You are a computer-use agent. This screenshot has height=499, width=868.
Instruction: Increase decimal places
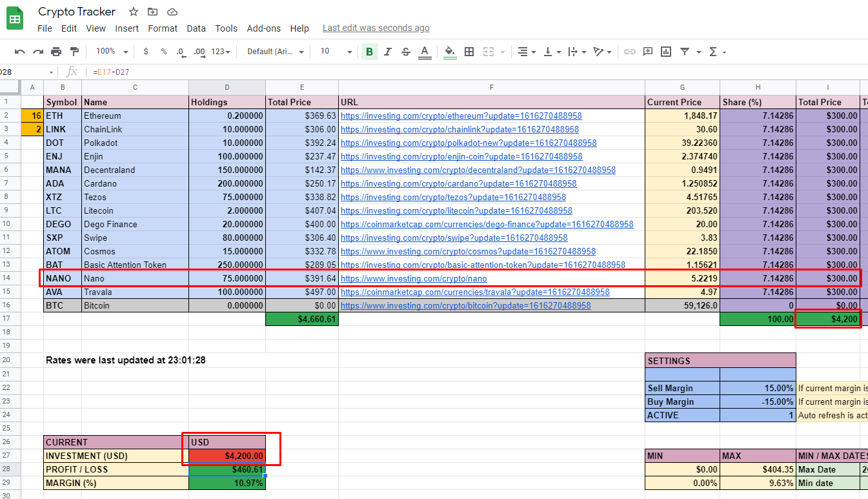[x=199, y=52]
